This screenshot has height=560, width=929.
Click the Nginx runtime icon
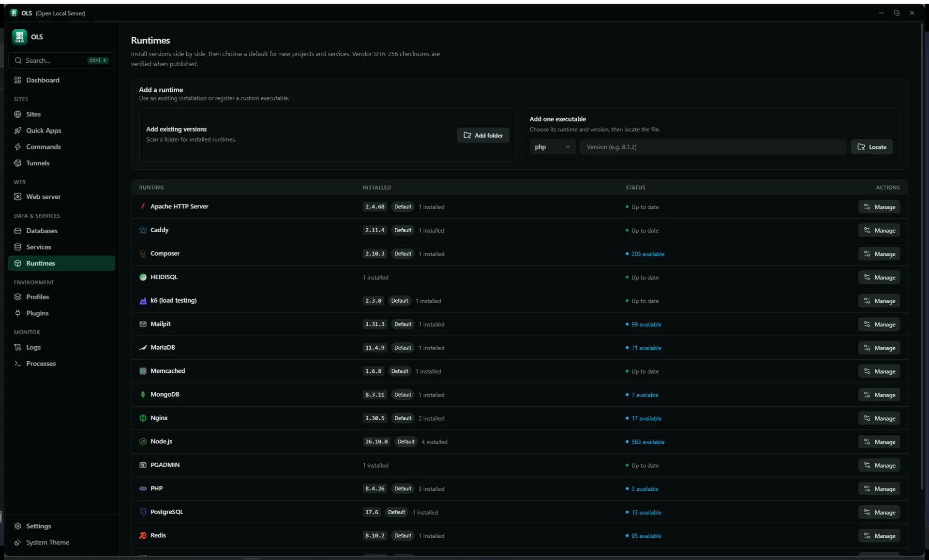click(x=143, y=418)
